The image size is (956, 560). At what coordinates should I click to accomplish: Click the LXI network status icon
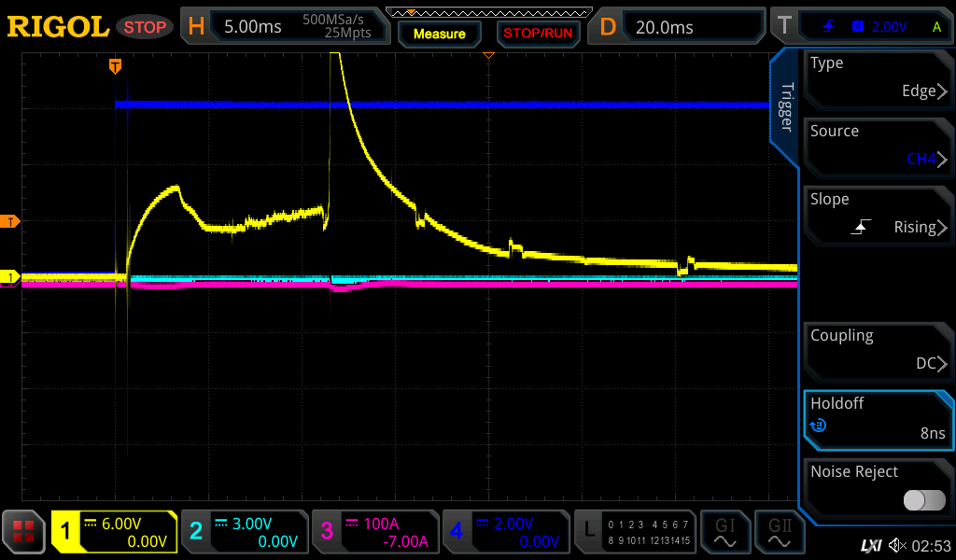870,544
